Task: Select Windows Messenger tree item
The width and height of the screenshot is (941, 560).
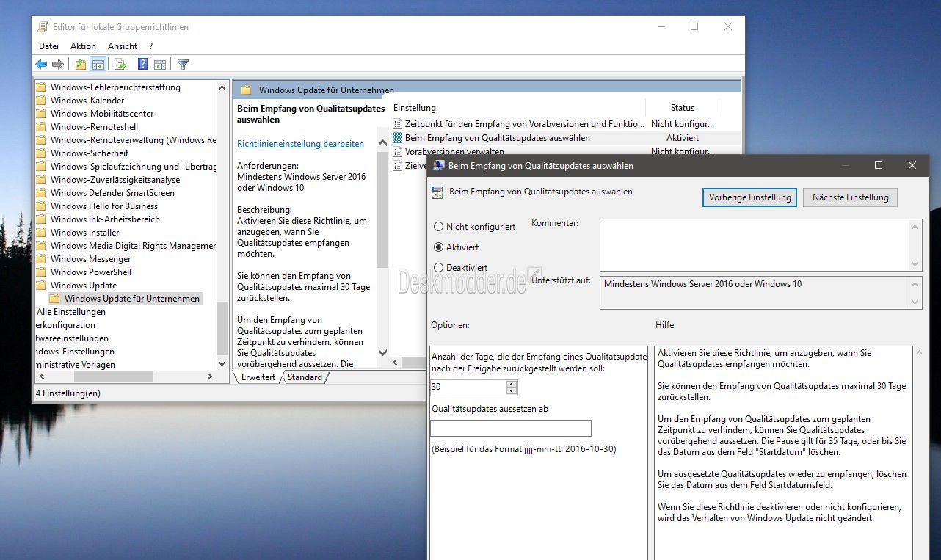Action: [91, 259]
